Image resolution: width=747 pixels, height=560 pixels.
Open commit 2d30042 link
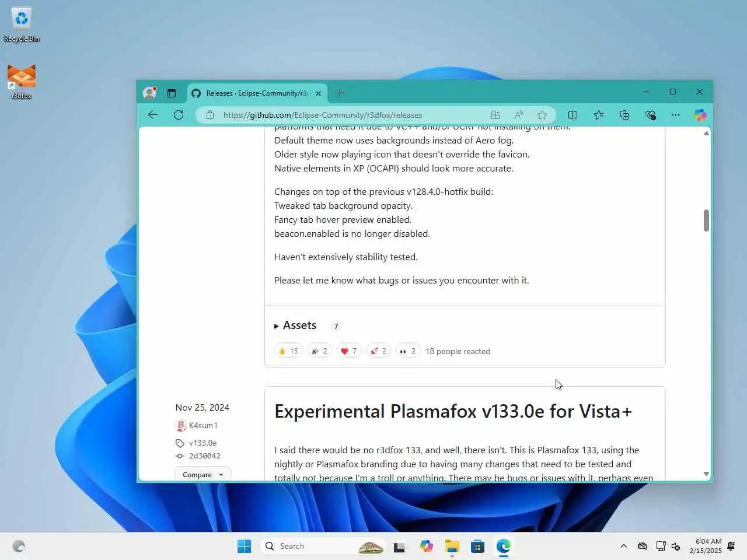(x=204, y=456)
